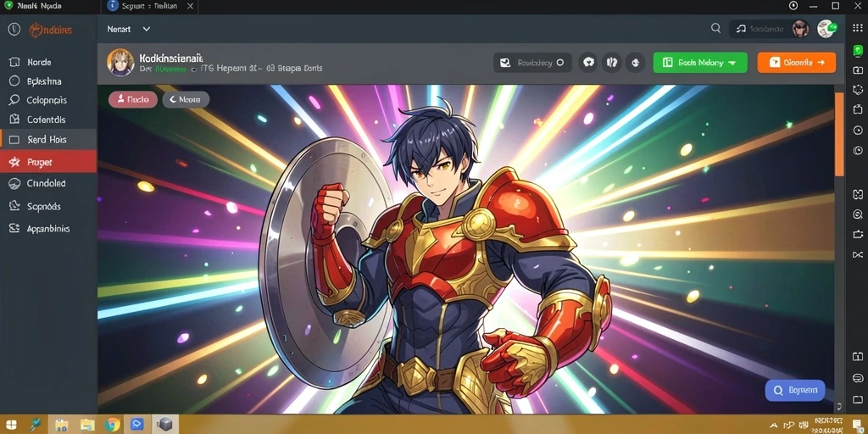Click the magnifier search icon in top bar

(715, 28)
